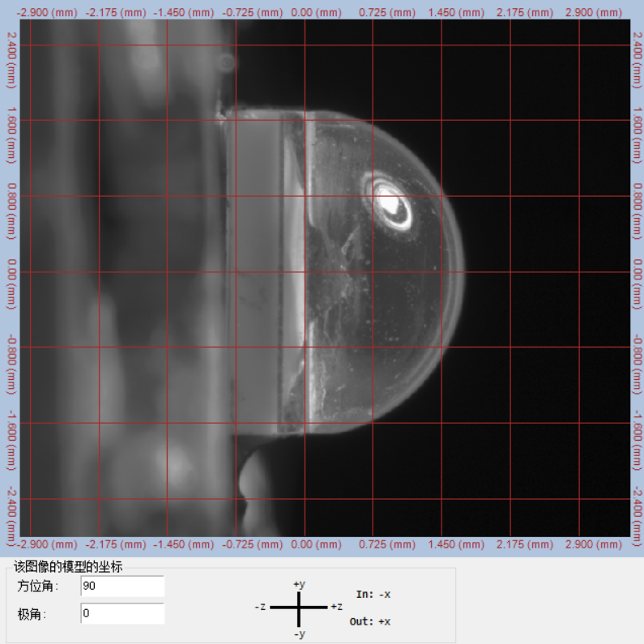The height and width of the screenshot is (644, 644).
Task: Click the -z label beside the axis cross
Action: pyautogui.click(x=260, y=607)
